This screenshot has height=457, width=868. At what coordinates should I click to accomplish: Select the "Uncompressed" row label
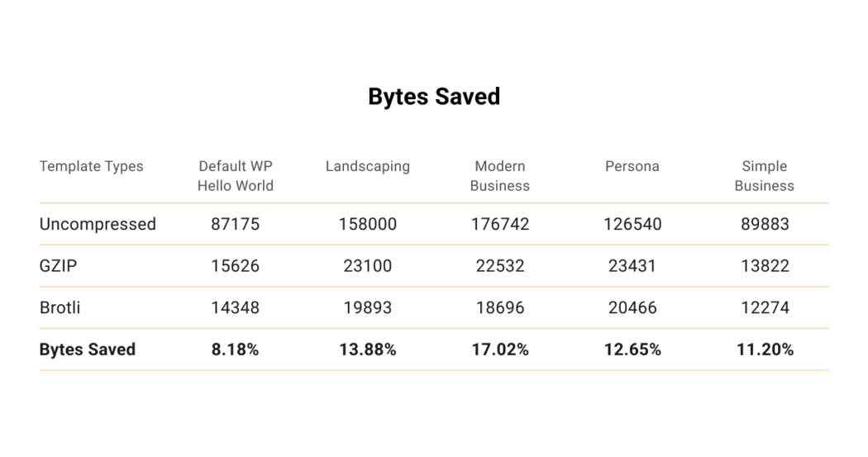click(98, 224)
